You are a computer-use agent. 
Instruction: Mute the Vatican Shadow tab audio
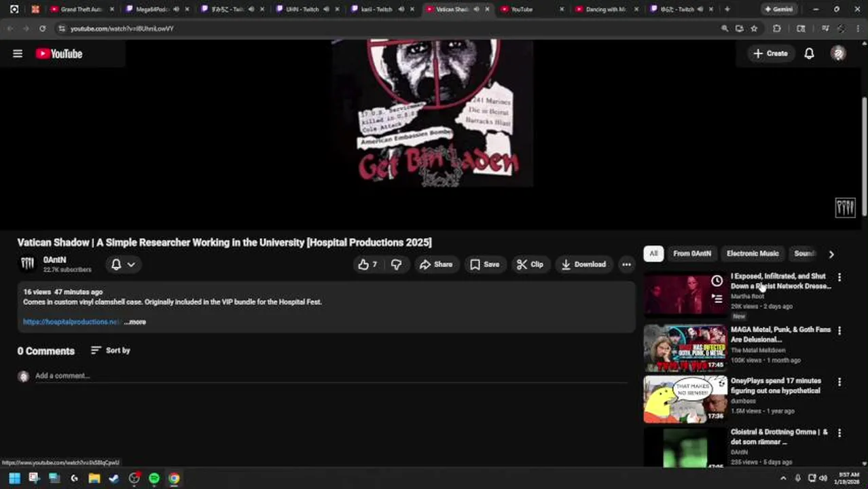[475, 10]
